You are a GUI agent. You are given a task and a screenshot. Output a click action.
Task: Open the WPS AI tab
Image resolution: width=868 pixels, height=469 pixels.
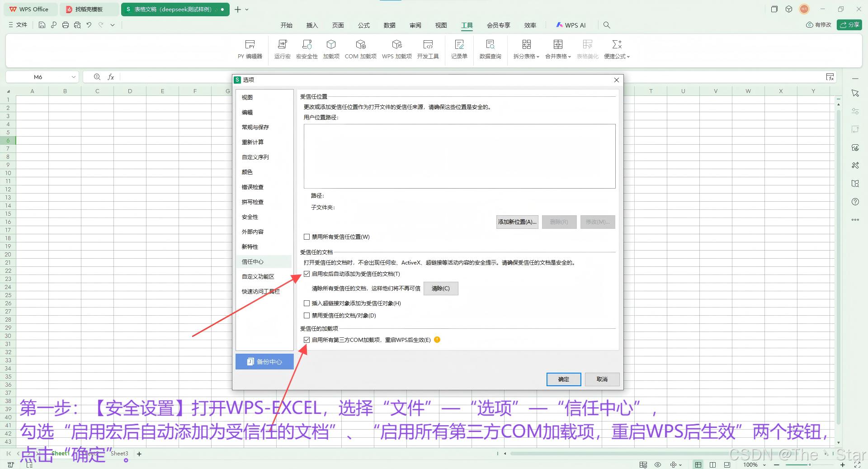[x=571, y=25]
